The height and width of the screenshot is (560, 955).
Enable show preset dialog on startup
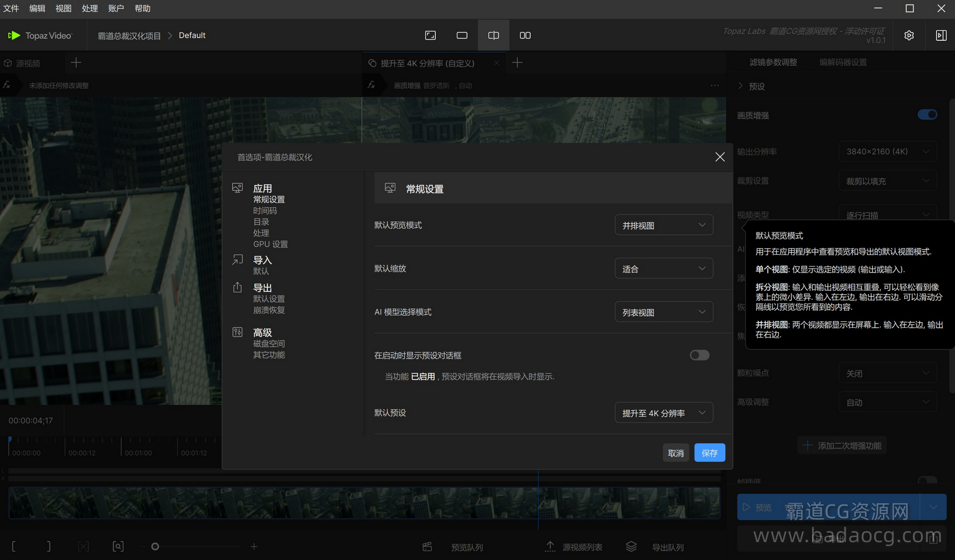click(699, 355)
